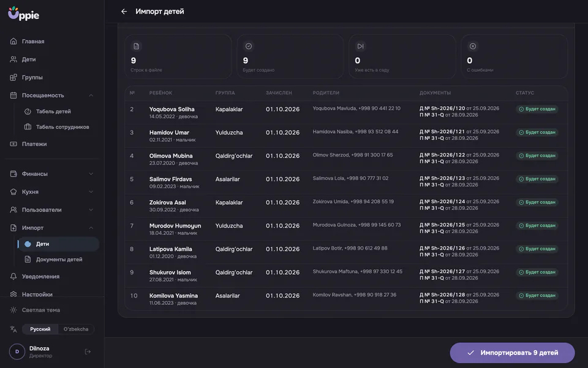Click the file icon in Строк в файле card
Viewport: 588px width, 368px height.
coord(136,46)
